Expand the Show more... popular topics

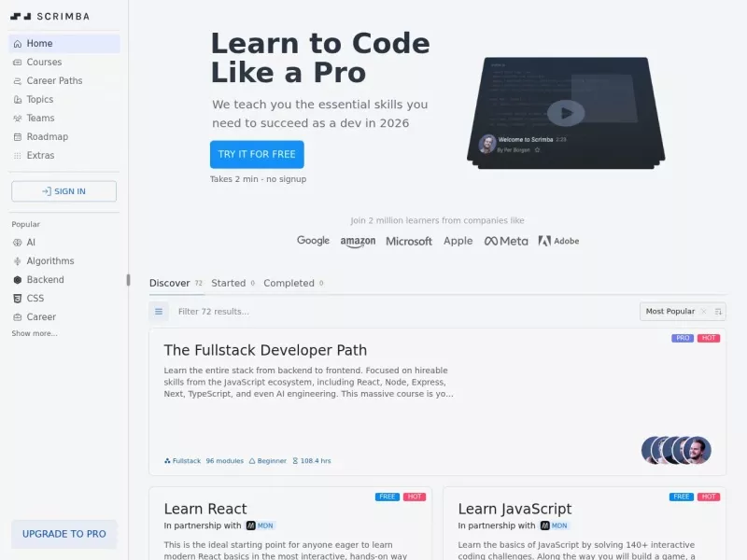point(35,333)
